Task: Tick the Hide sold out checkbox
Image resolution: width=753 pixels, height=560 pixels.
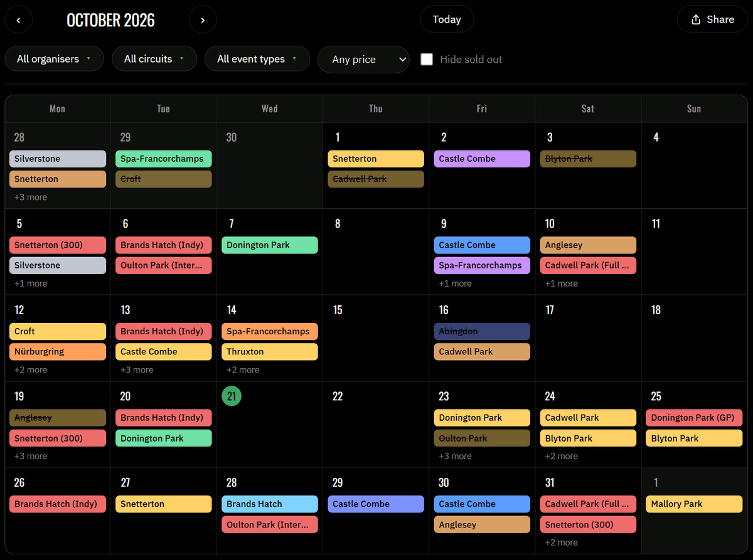Action: pos(427,60)
